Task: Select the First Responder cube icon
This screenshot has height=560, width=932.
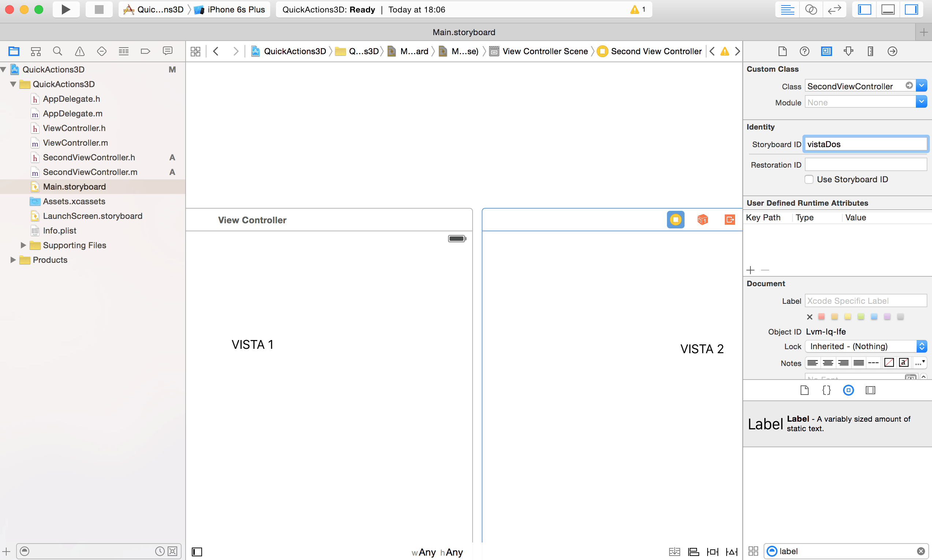Action: tap(702, 219)
